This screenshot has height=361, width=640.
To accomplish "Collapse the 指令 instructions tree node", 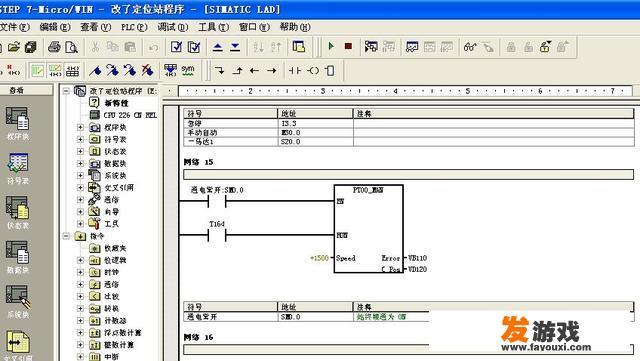I will 66,236.
